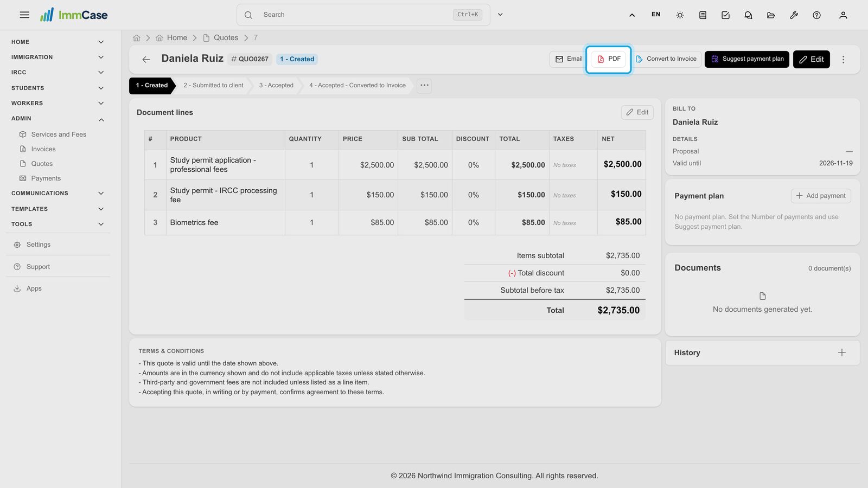868x488 pixels.
Task: Go back with the left arrow icon
Action: click(x=146, y=60)
